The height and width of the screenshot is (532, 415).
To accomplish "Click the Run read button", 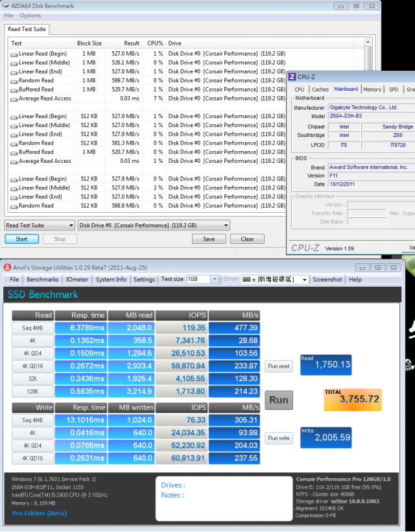I will click(279, 366).
